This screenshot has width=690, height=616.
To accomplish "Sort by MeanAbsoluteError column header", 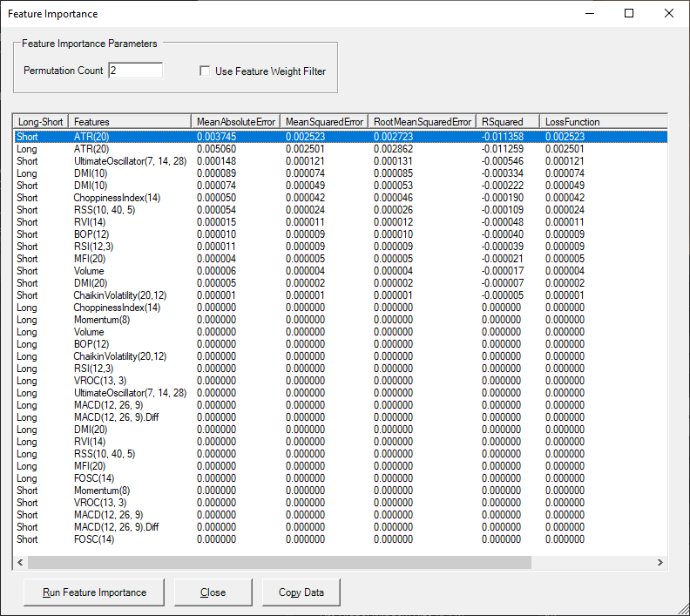I will click(236, 121).
